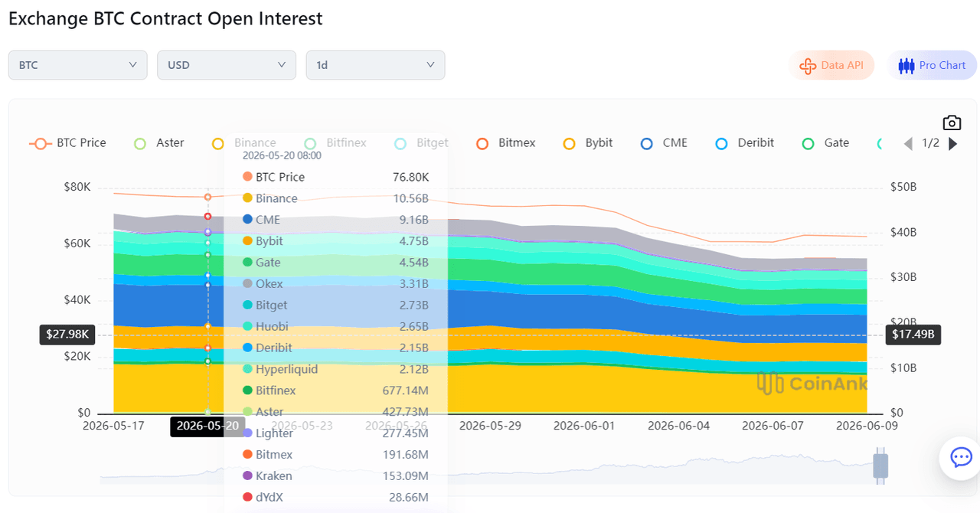Toggle BTC Price legend series

68,143
